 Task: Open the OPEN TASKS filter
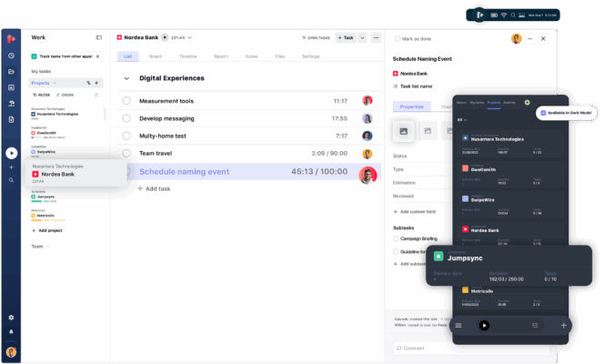click(316, 38)
